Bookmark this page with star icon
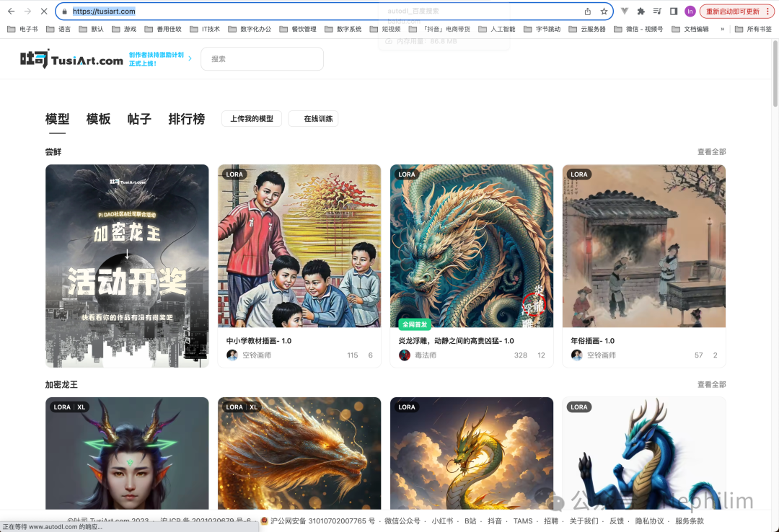Viewport: 779px width, 532px height. pyautogui.click(x=604, y=12)
